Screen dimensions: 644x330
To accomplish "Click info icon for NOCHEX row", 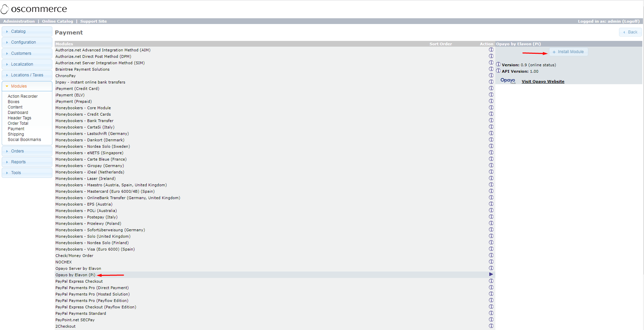I will point(491,262).
